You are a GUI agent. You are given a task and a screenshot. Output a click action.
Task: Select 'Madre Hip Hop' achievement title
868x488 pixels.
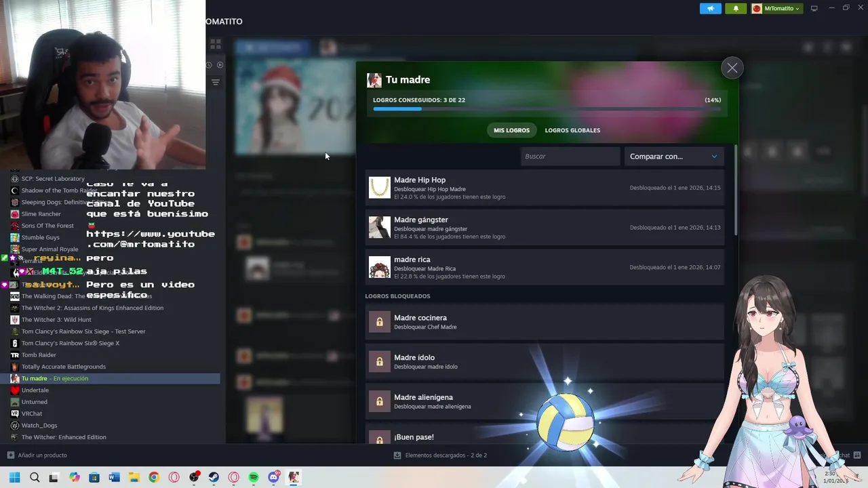click(420, 180)
